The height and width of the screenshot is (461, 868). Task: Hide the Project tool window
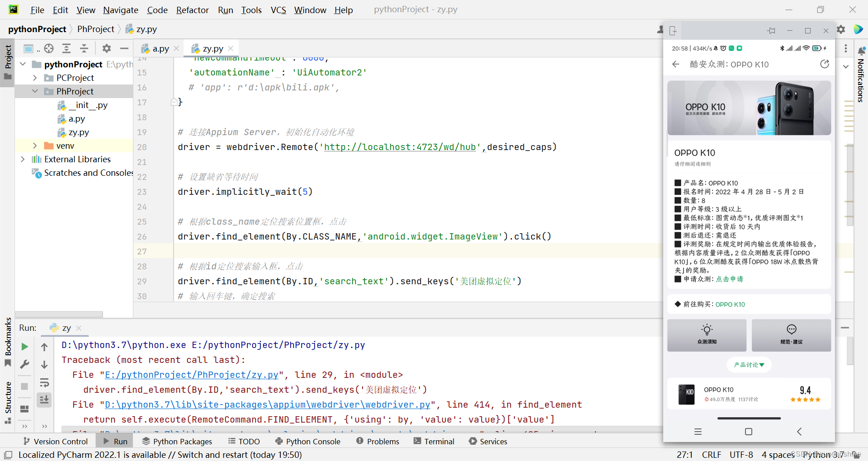(x=124, y=48)
